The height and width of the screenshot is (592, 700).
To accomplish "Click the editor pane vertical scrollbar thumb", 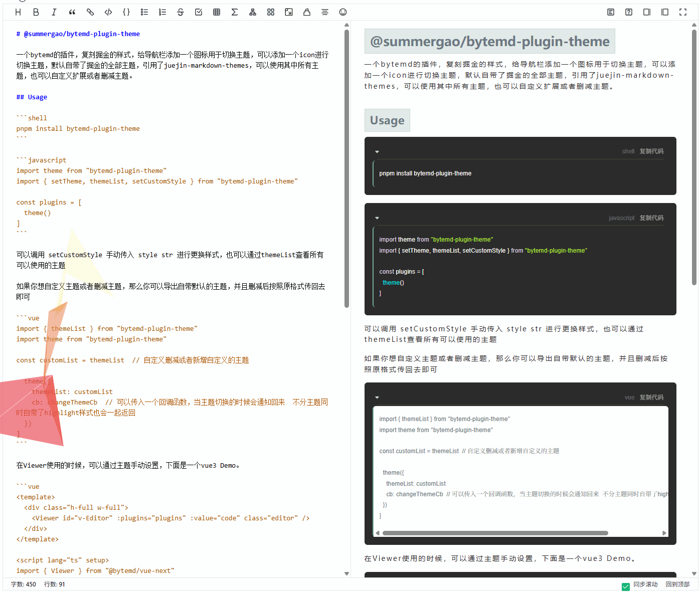I will pos(346,168).
